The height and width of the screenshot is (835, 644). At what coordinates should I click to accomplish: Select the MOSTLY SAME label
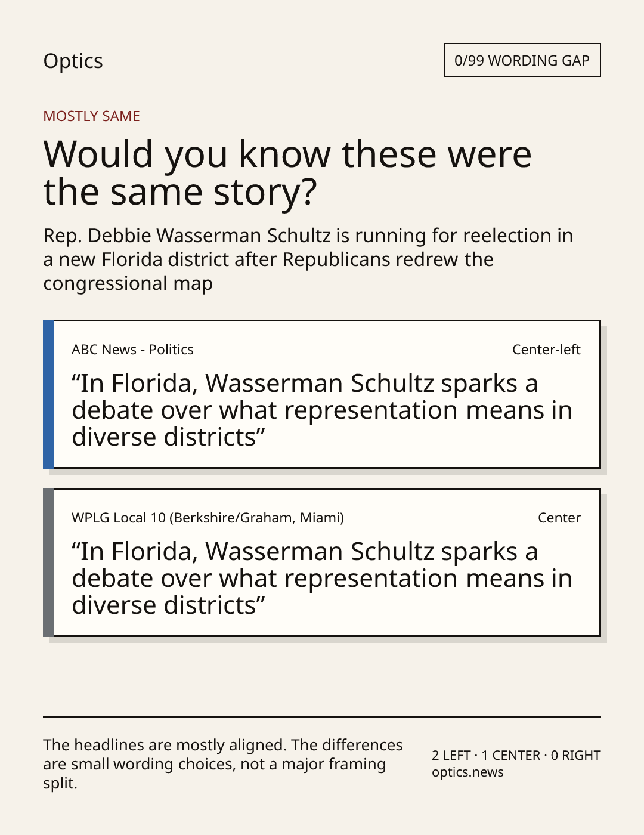point(91,116)
